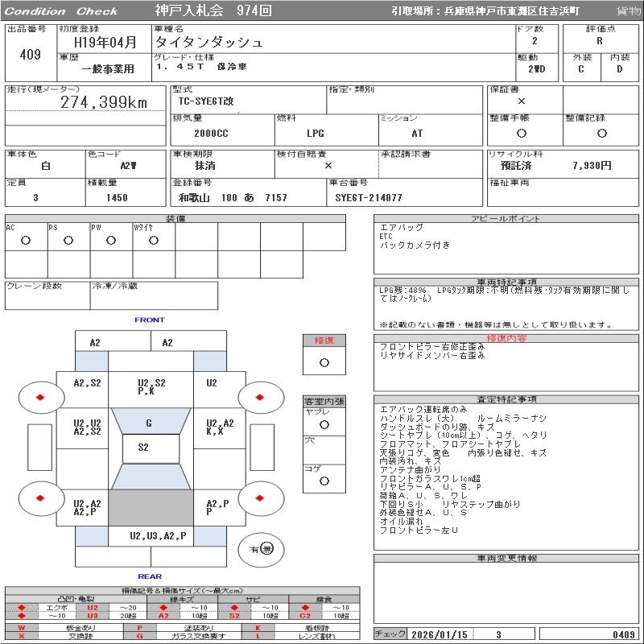Click the windshield G mark on diagram
Image resolution: width=644 pixels, height=644 pixels.
click(x=149, y=423)
